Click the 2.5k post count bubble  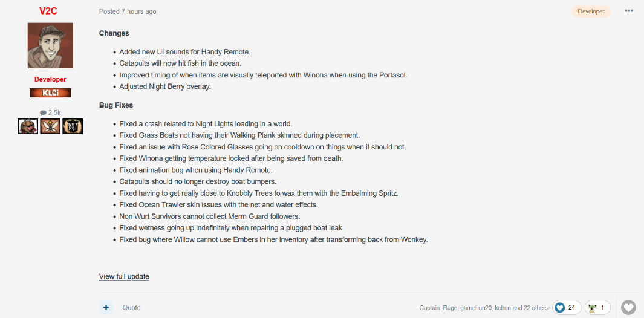point(50,112)
